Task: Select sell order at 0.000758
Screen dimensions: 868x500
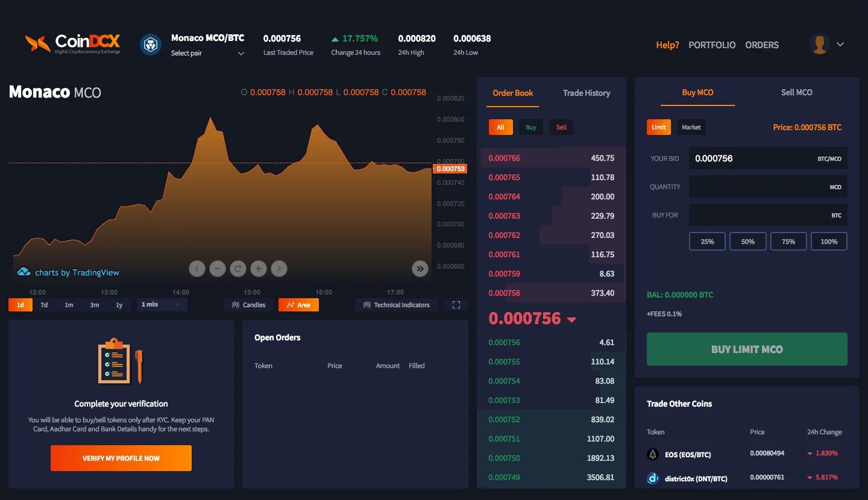Action: click(552, 293)
